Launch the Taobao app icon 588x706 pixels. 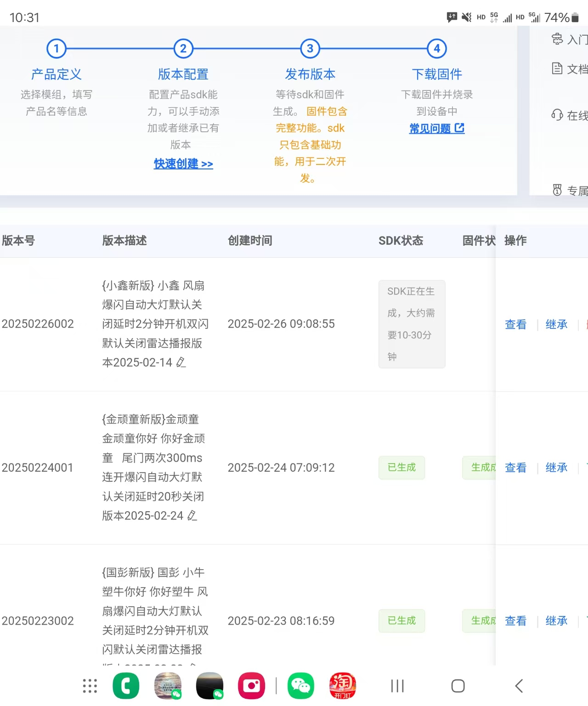coord(343,686)
